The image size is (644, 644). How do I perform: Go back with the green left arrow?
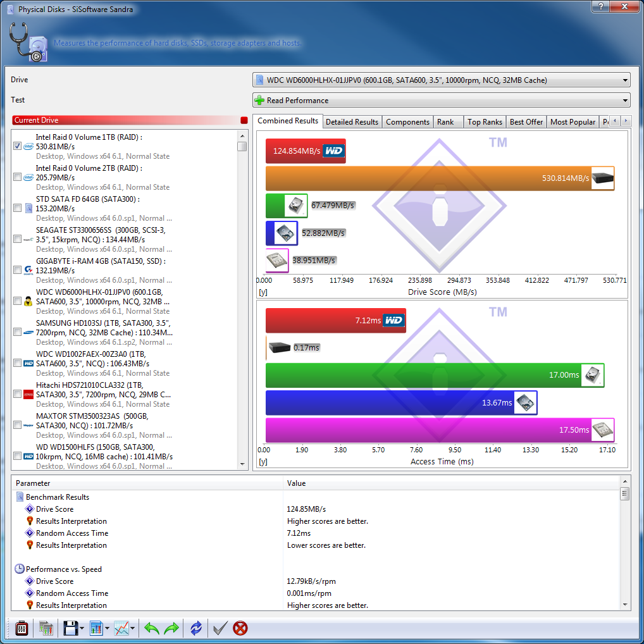[152, 628]
